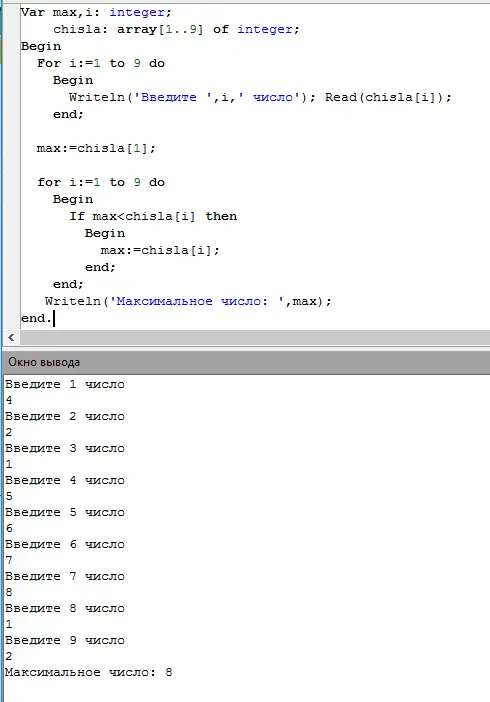Click the editor's left gutter margin
Screen dimensions: 490x702
point(11,166)
